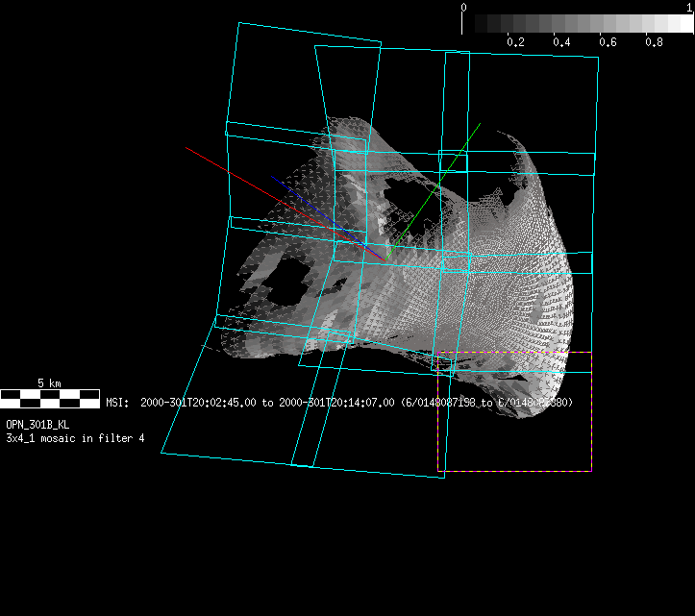Click the "5 km" scale label text
695x616 pixels.
point(49,382)
